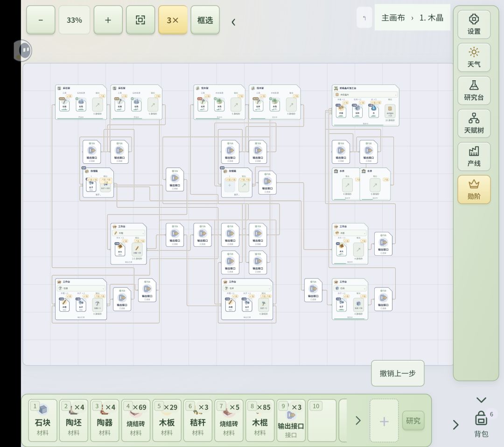Image resolution: width=504 pixels, height=447 pixels.
Task: Open the 设置 settings panel
Action: [474, 24]
